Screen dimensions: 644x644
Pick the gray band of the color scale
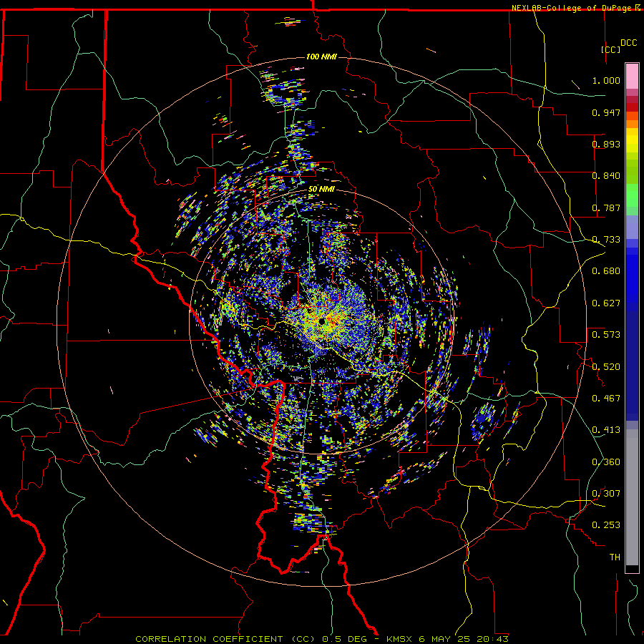(632, 497)
